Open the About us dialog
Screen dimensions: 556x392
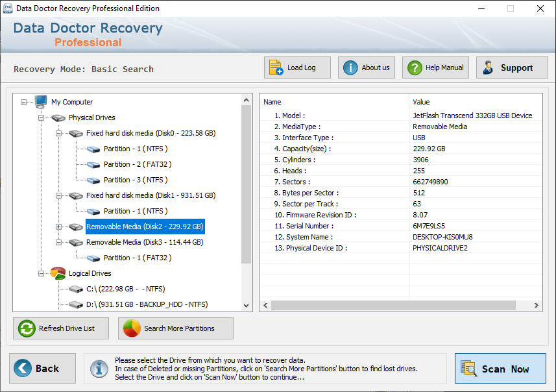click(367, 67)
